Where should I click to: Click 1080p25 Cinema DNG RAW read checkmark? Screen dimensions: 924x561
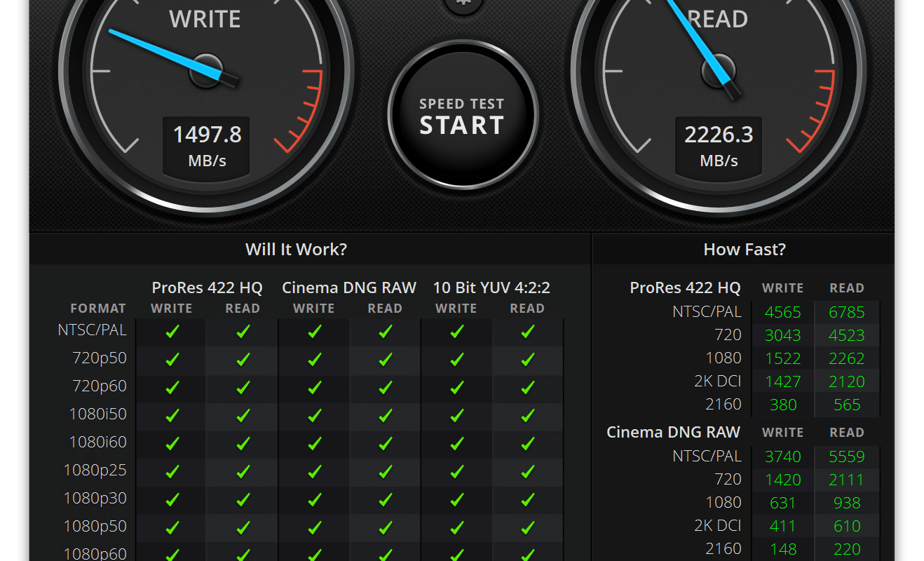385,471
